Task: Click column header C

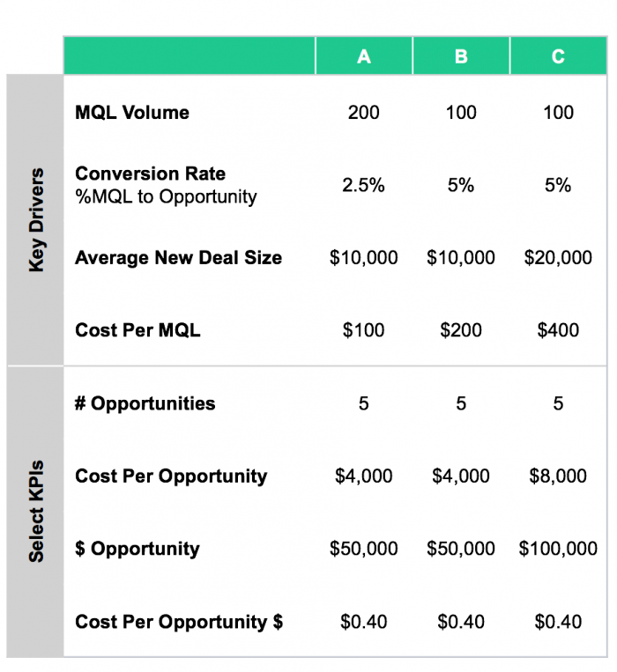Action: pos(558,56)
